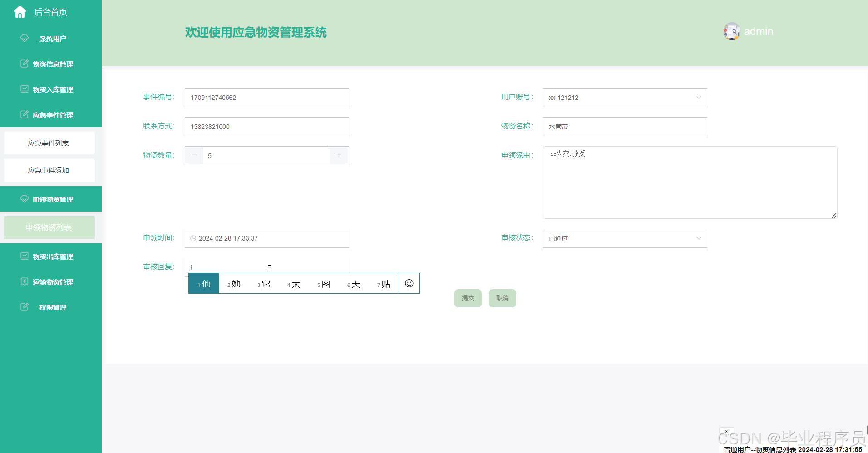Viewport: 868px width, 453px height.
Task: Select the 申领物资管理 diamond icon
Action: point(24,199)
